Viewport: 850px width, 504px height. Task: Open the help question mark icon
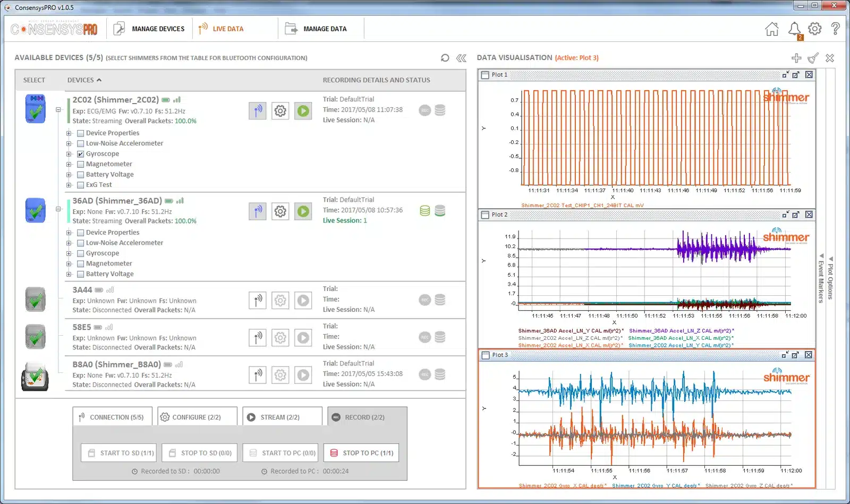coord(835,29)
